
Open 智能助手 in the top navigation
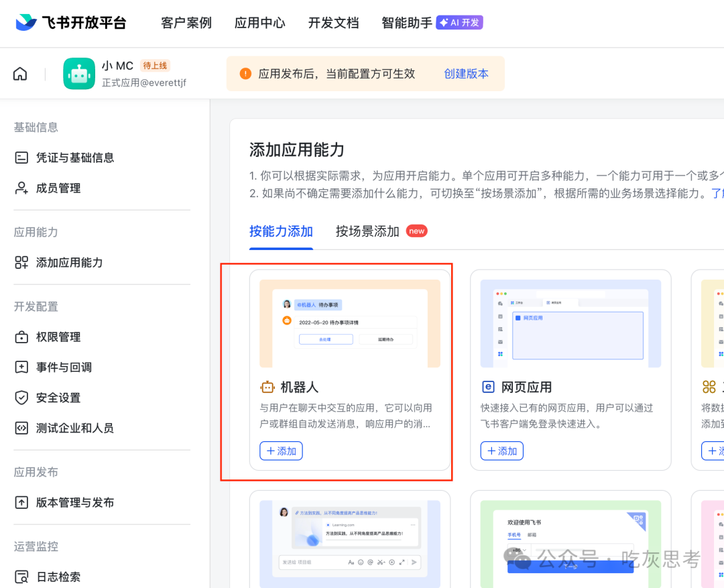point(407,23)
